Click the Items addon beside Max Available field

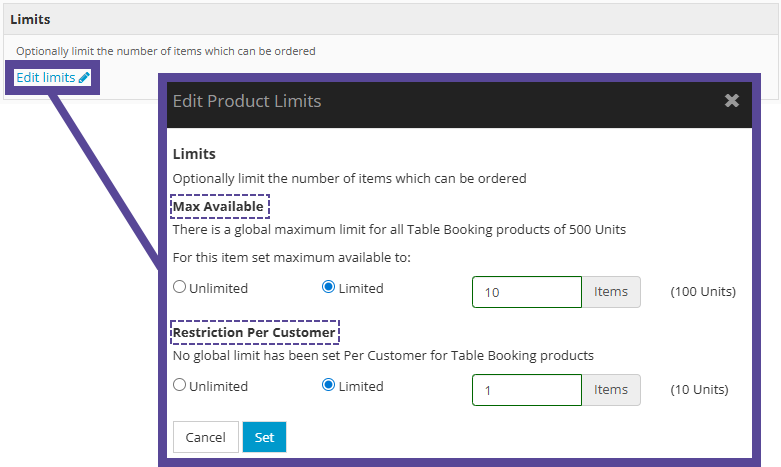611,292
